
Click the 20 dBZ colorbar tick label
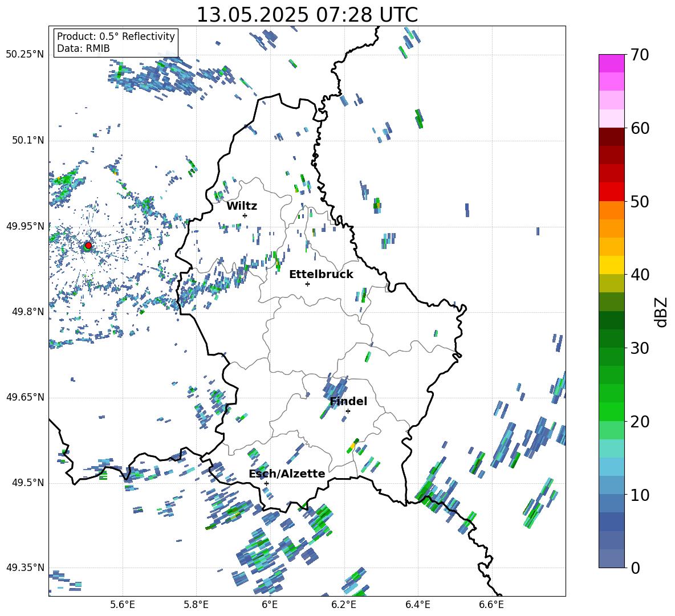639,422
